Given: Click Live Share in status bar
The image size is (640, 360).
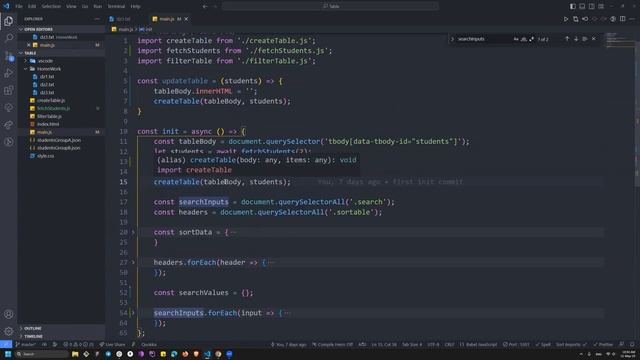Looking at the screenshot, I should [x=112, y=344].
